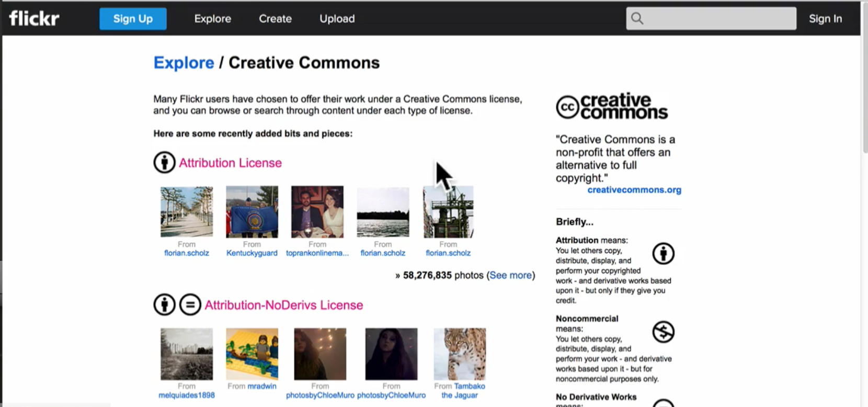This screenshot has height=407, width=868.
Task: Click the Kentuckyguard user link
Action: (252, 253)
